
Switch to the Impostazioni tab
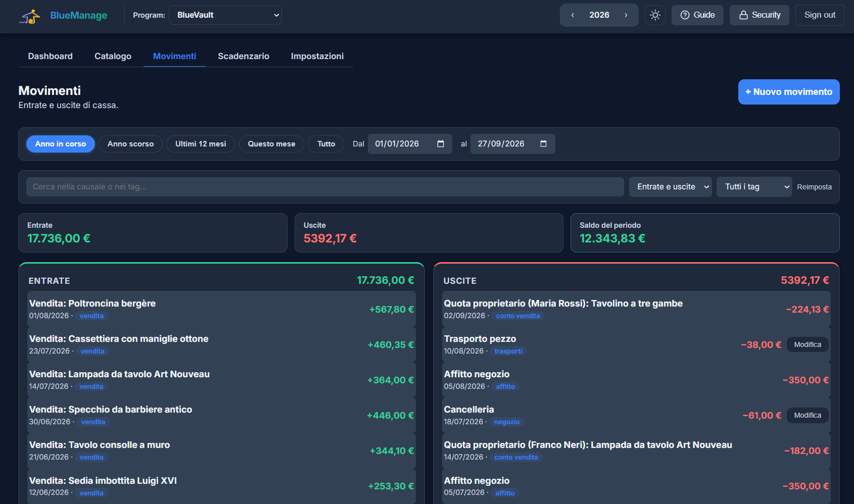[317, 56]
